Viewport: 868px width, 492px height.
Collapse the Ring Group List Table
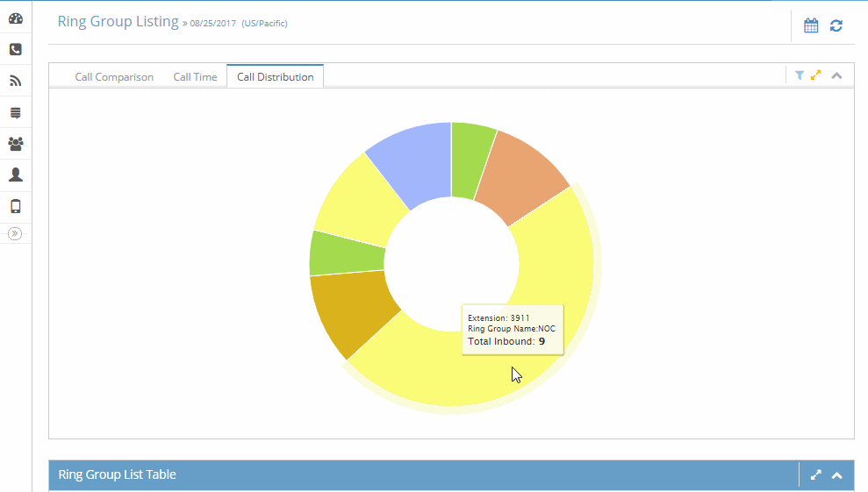[836, 474]
